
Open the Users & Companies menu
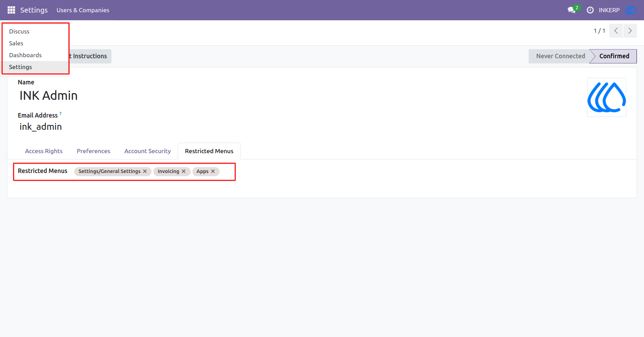coord(83,10)
